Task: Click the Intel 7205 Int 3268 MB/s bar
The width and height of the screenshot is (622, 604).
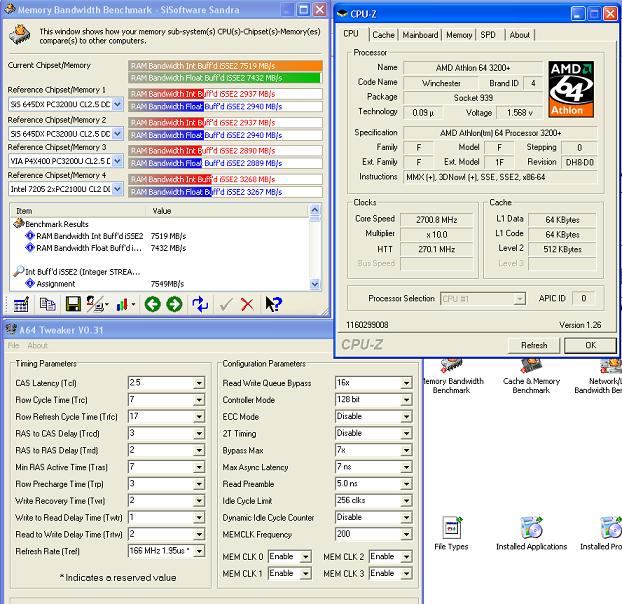Action: [x=225, y=179]
